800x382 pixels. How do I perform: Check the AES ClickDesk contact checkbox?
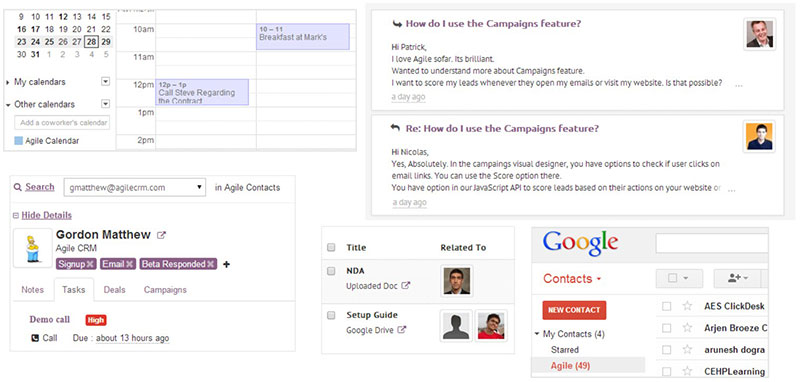[666, 306]
